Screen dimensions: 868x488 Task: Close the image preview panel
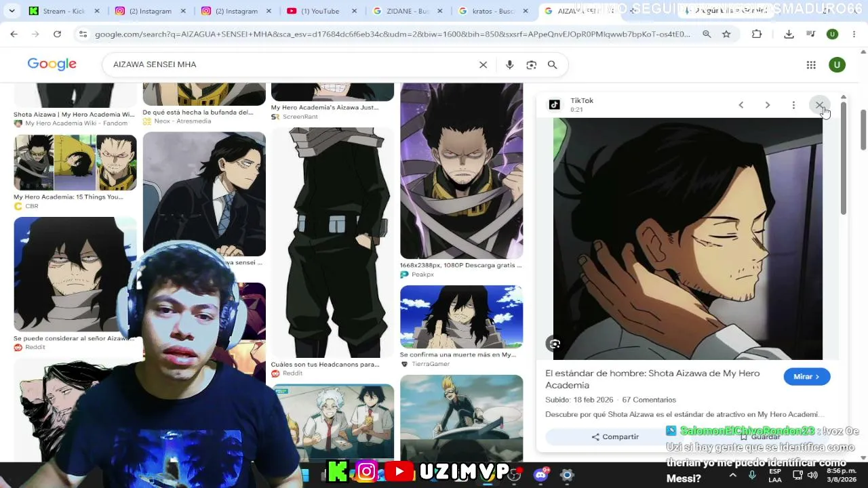(x=819, y=105)
